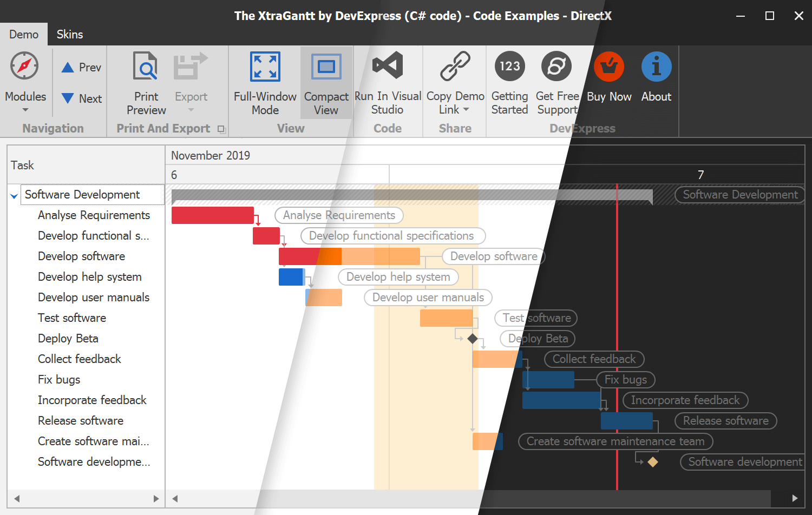
Task: Open the Export dropdown arrow
Action: coord(191,109)
